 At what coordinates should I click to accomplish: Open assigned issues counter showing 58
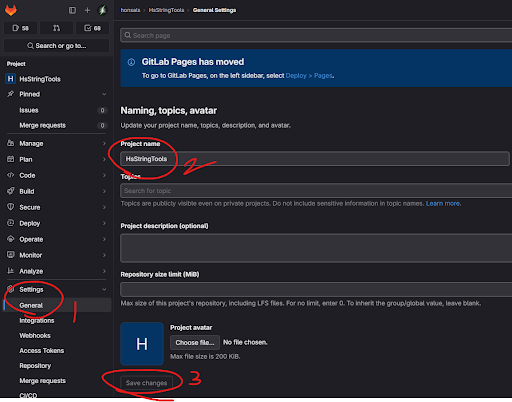(x=20, y=28)
